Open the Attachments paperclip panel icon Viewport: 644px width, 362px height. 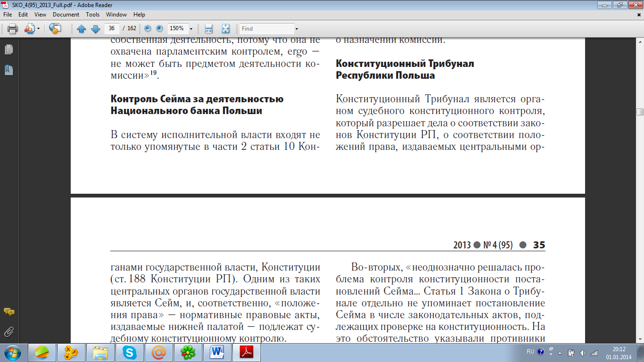coord(9,332)
